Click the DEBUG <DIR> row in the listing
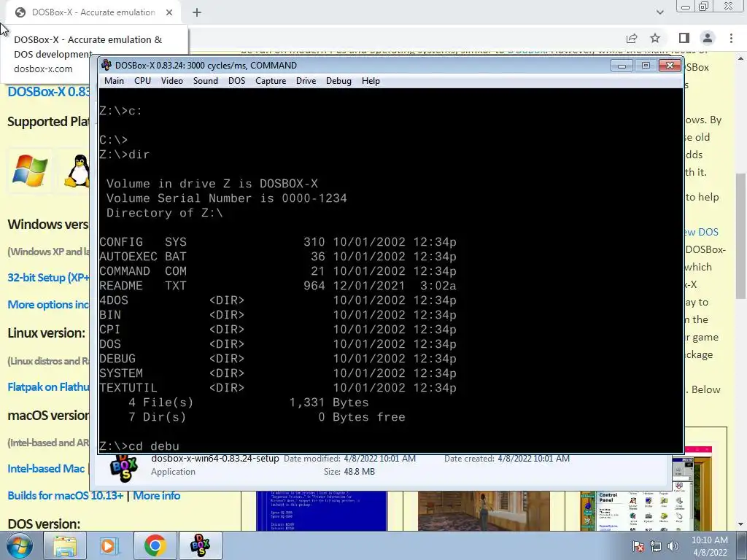 click(278, 359)
